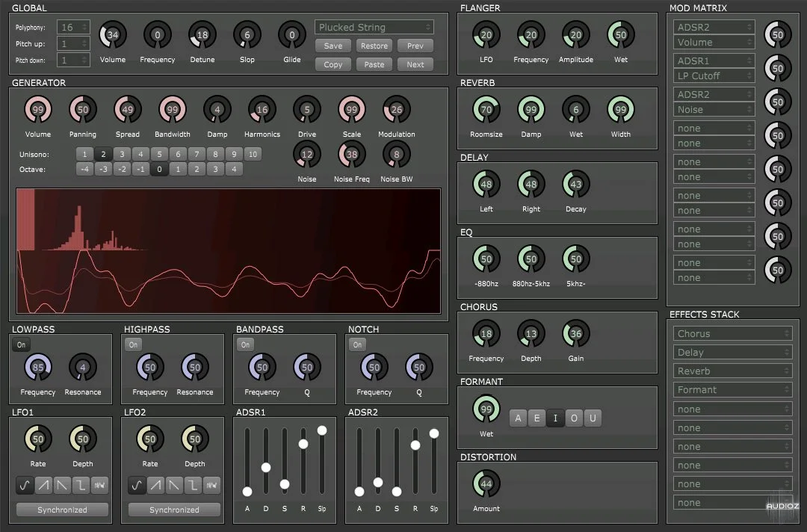This screenshot has width=807, height=532.
Task: Click the Delay Decay knob
Action: click(x=576, y=185)
